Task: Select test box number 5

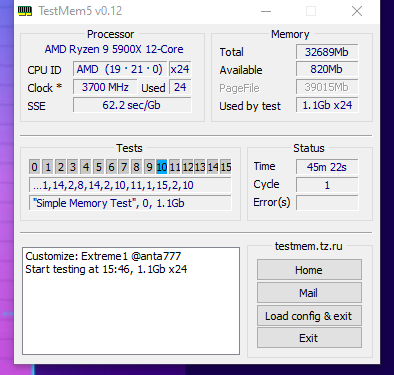Action: pyautogui.click(x=98, y=167)
